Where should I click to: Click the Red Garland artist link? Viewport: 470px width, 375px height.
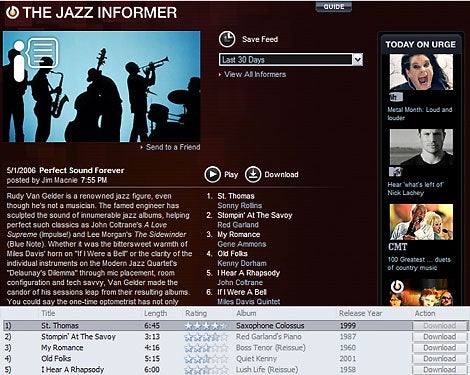tap(238, 225)
